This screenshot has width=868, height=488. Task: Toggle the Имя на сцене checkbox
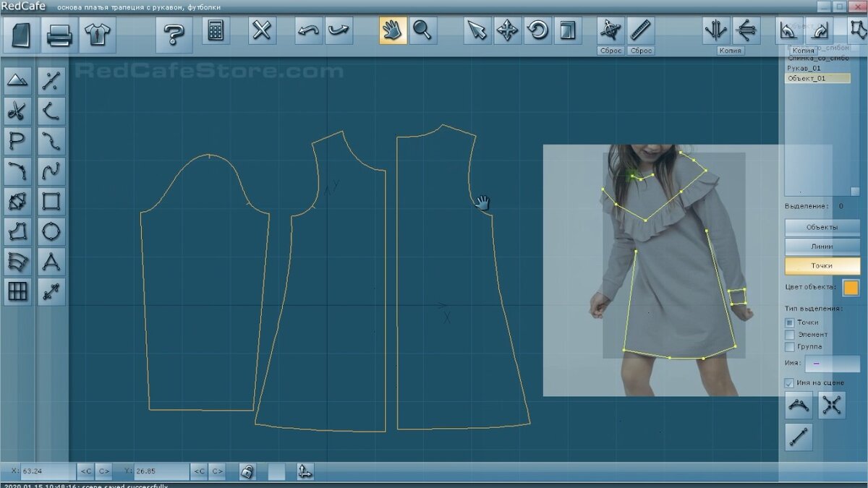[x=790, y=382]
